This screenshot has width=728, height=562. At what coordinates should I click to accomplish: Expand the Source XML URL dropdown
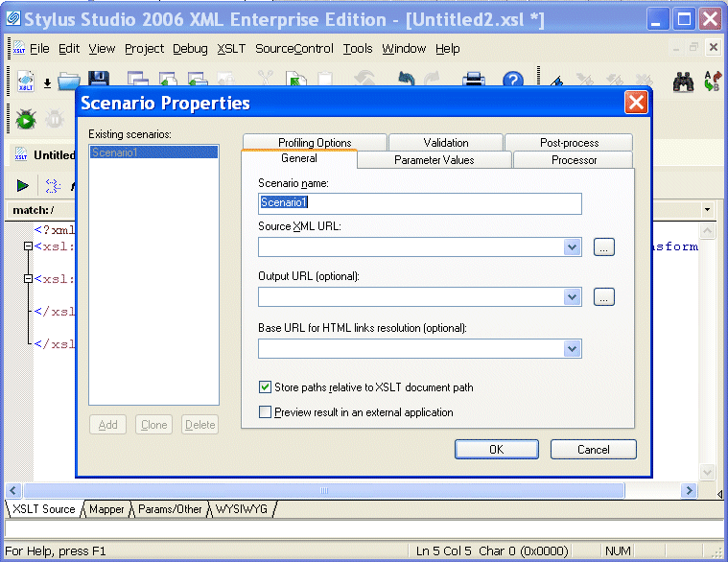click(573, 247)
